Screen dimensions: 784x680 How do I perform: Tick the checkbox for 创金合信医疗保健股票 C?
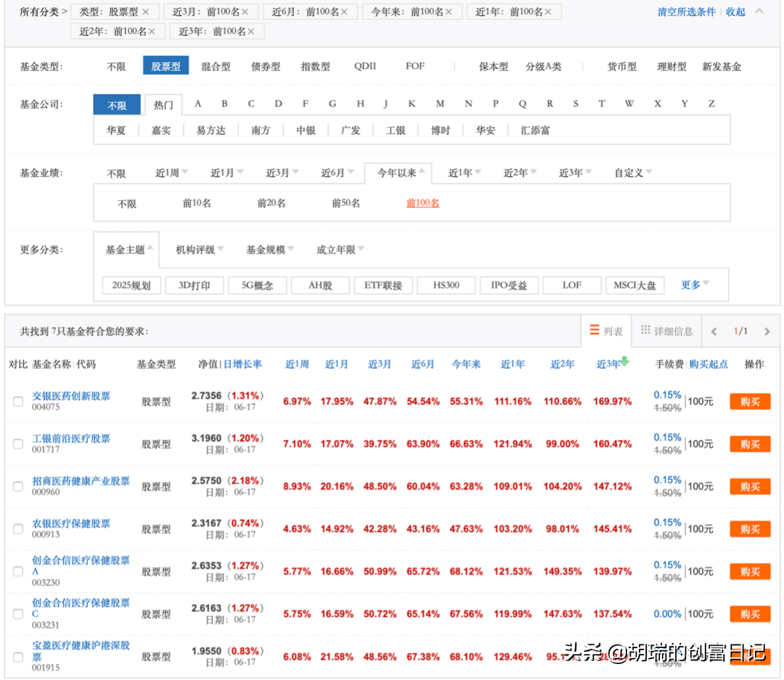[18, 614]
